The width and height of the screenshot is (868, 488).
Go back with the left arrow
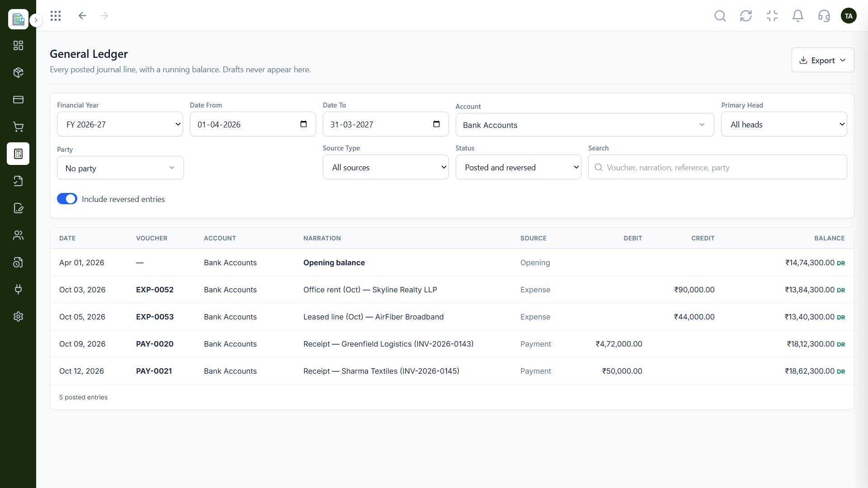tap(82, 16)
